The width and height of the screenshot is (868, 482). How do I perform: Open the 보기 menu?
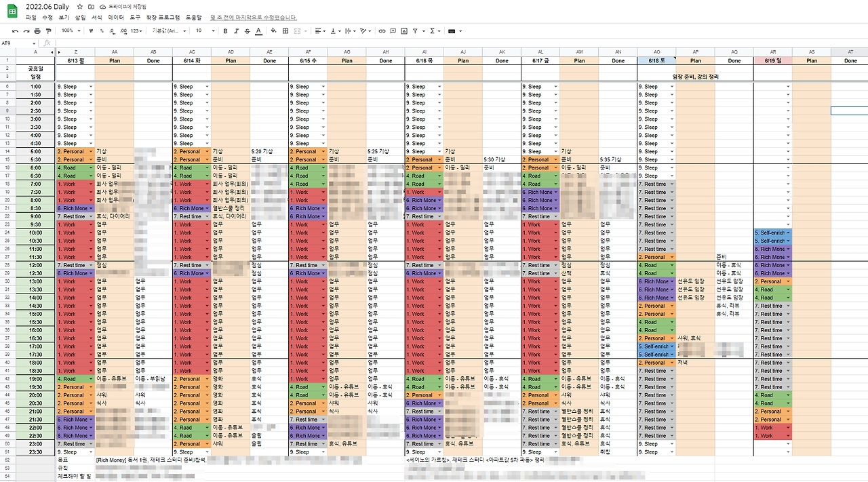click(64, 17)
